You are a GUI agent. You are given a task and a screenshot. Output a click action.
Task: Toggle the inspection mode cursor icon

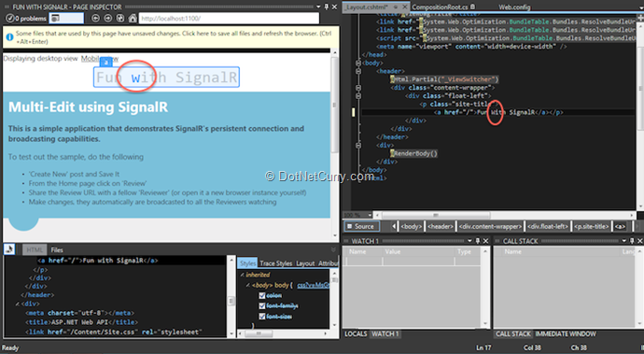(x=9, y=248)
